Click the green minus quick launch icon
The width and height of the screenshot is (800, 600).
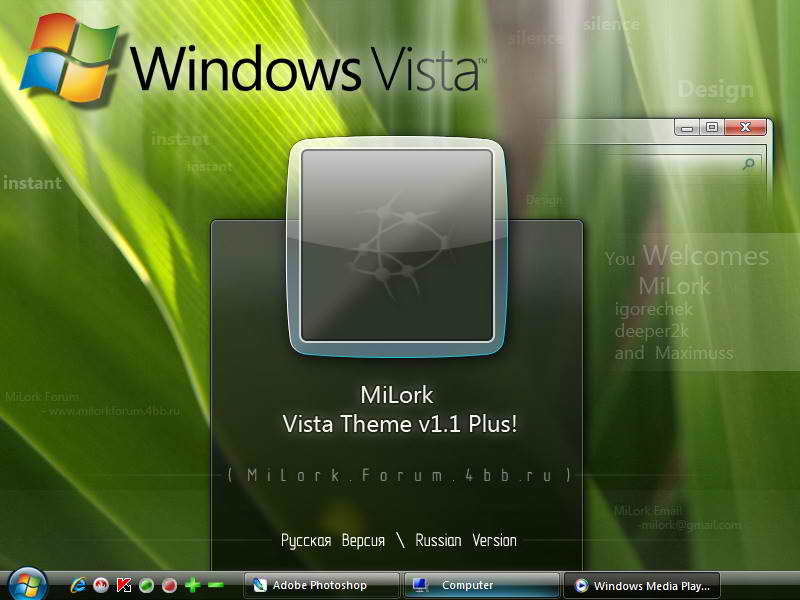[x=216, y=585]
